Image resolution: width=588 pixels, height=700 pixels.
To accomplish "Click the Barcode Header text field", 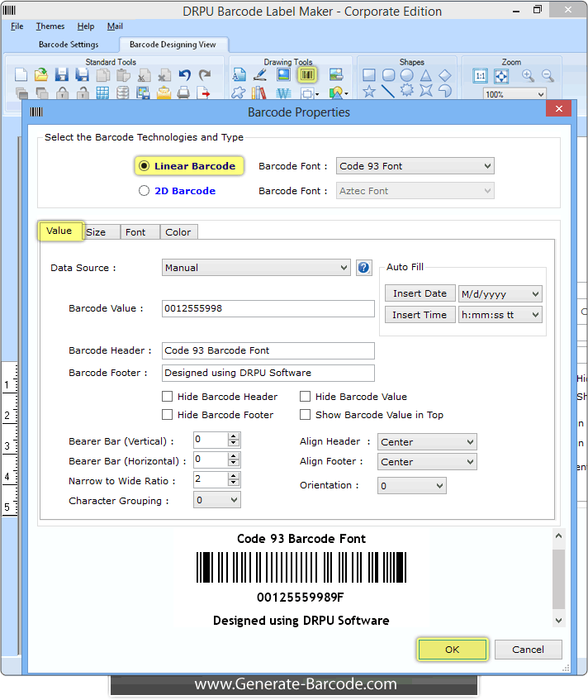I will tap(268, 350).
